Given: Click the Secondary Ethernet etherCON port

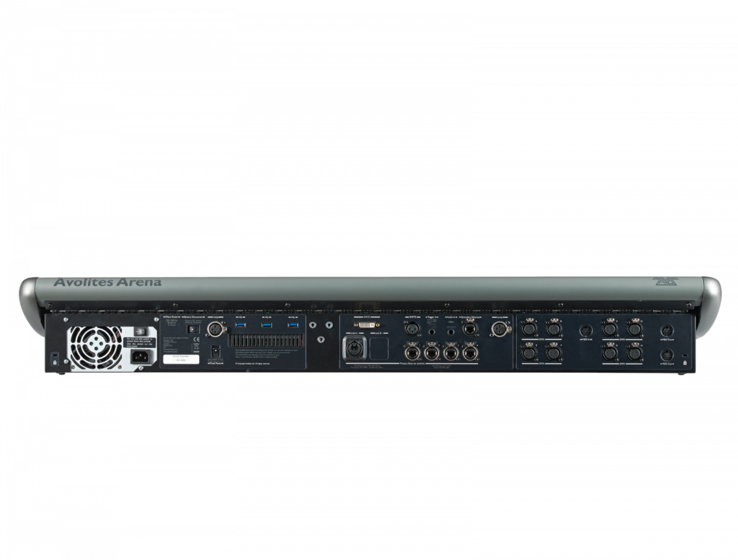Looking at the screenshot, I should (x=470, y=328).
